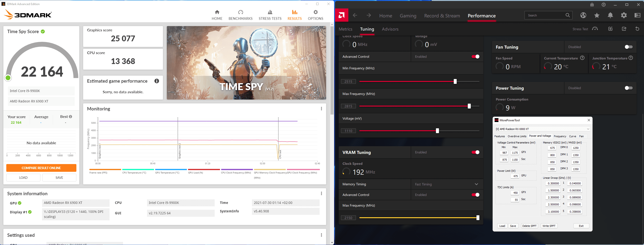644x245 pixels.
Task: Click the reset tuning icon
Action: (x=637, y=29)
